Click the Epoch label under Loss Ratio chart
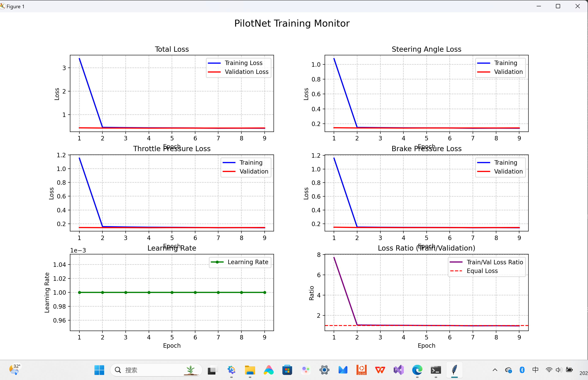The width and height of the screenshot is (588, 380). pyautogui.click(x=426, y=345)
